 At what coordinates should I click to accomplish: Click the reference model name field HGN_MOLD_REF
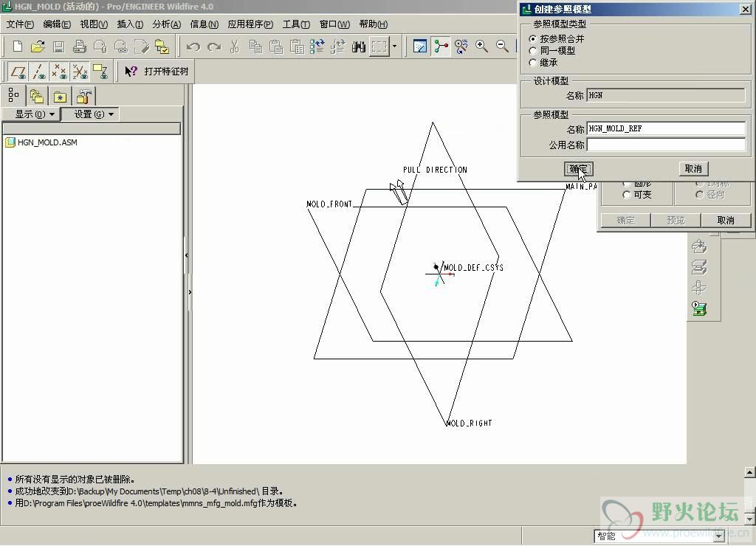point(666,128)
